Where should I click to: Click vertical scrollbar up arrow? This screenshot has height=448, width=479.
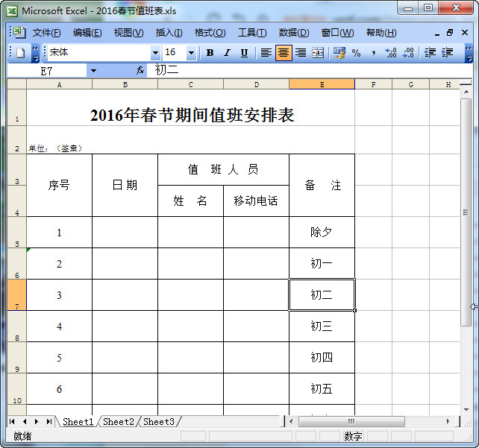(x=466, y=92)
